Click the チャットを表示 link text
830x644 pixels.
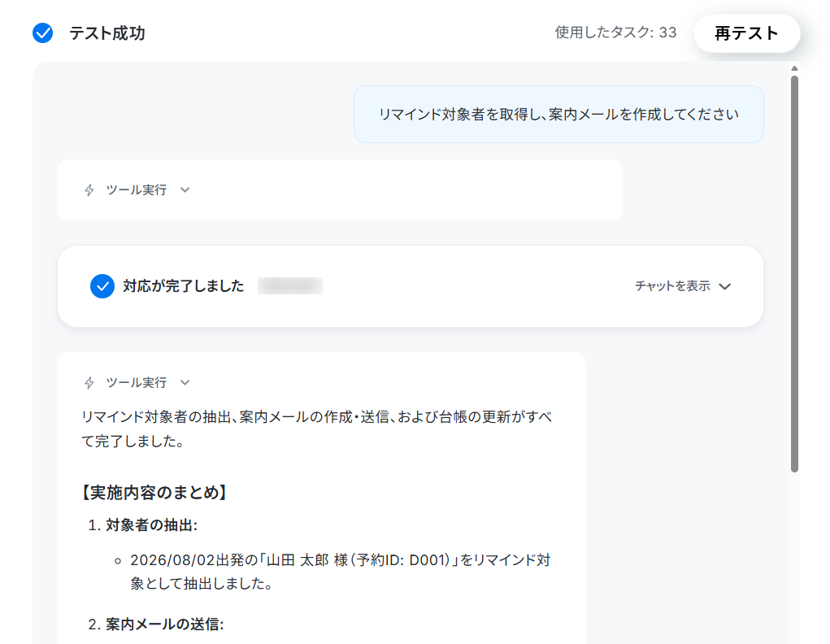click(672, 286)
